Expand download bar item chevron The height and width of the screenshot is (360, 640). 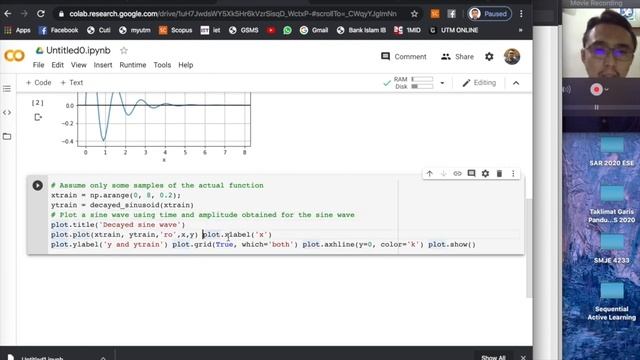103,358
